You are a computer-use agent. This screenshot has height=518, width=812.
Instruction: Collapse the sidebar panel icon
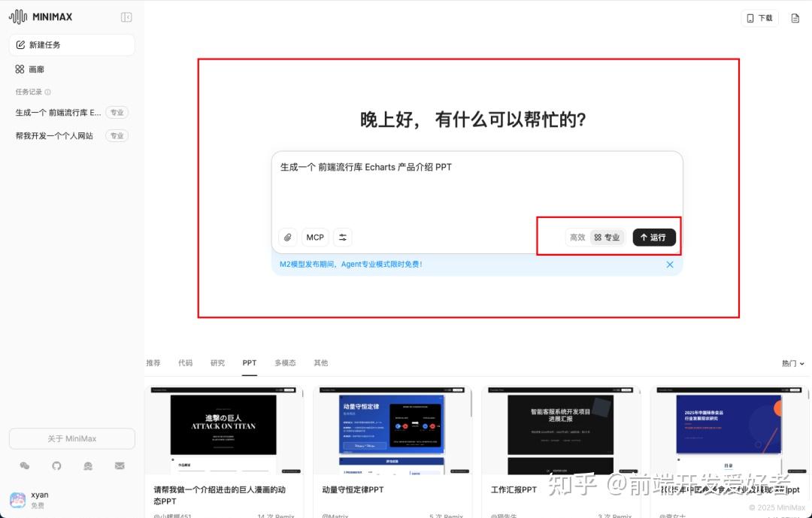coord(126,17)
